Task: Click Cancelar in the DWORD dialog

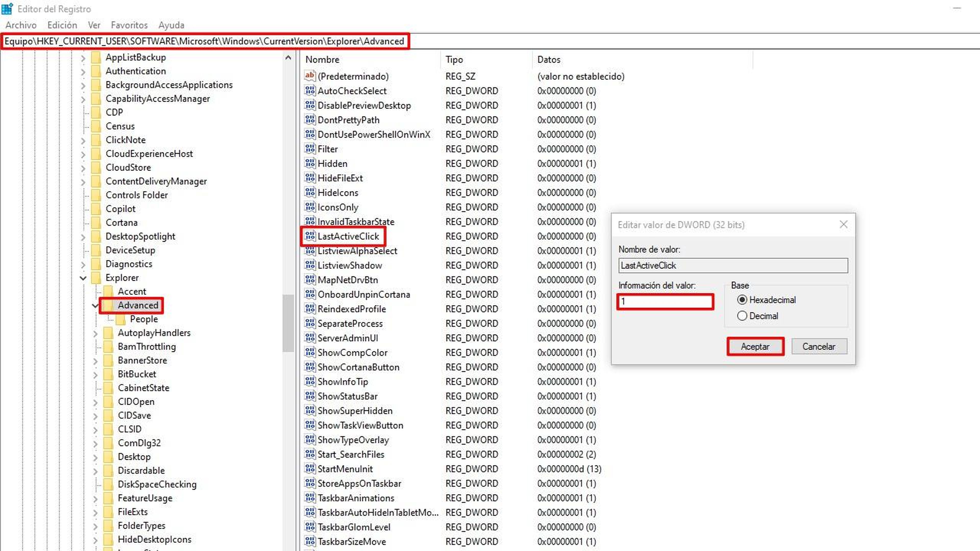Action: click(819, 346)
